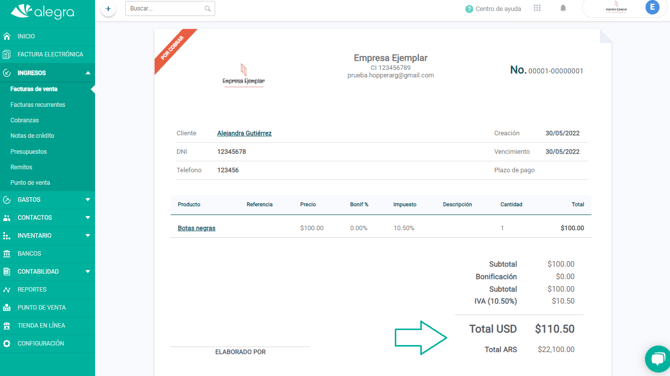This screenshot has height=376, width=670.
Task: Click the Factura Electrónica document icon
Action: pos(6,54)
